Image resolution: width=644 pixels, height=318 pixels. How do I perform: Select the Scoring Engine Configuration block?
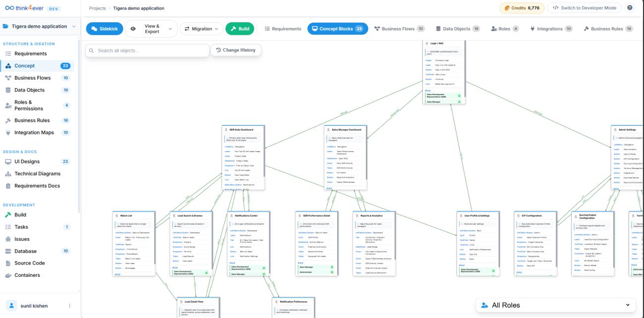click(593, 243)
